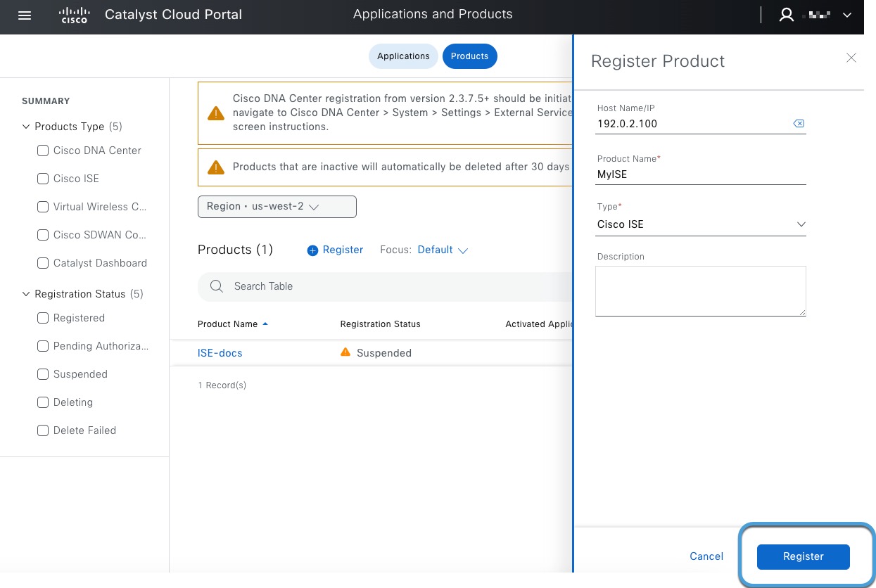
Task: Check the Cisco DNA Center filter
Action: click(43, 151)
